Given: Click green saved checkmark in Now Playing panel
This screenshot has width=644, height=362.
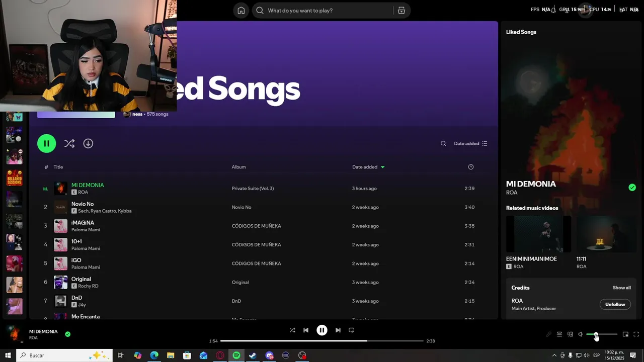Looking at the screenshot, I should (632, 188).
